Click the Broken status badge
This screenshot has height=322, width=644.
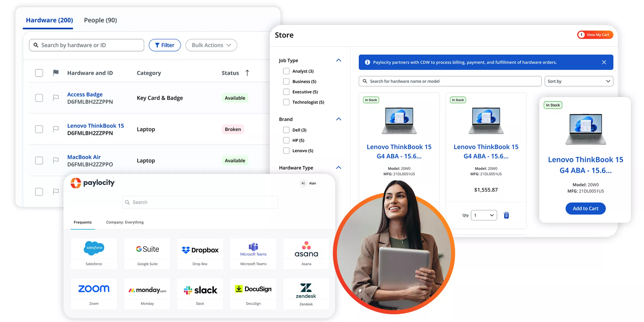(x=233, y=129)
